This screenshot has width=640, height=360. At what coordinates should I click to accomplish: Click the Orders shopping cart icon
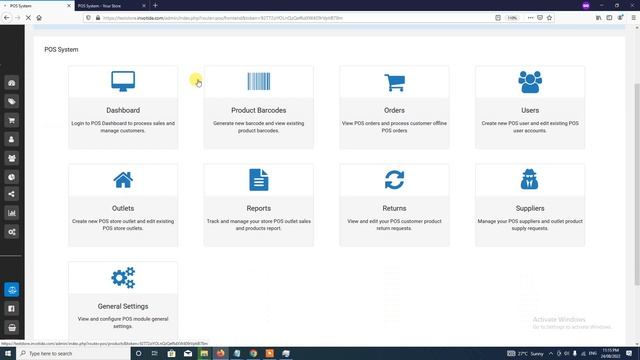click(394, 82)
